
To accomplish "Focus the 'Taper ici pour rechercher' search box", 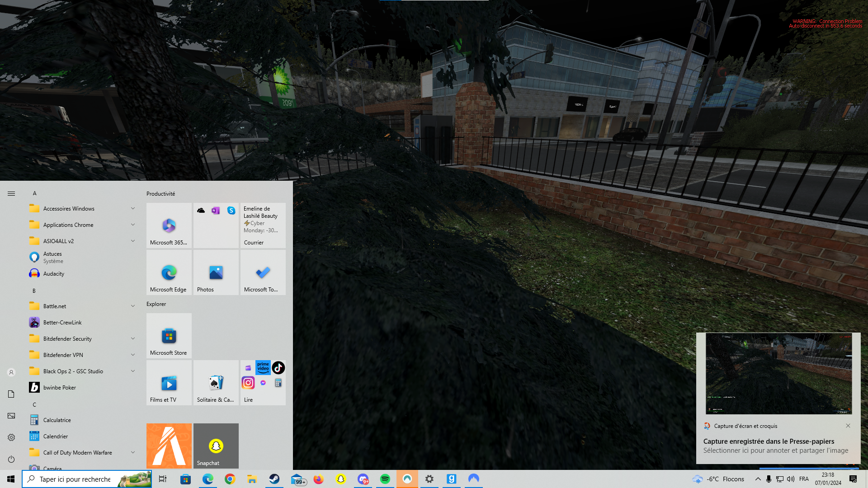I will coord(87,479).
